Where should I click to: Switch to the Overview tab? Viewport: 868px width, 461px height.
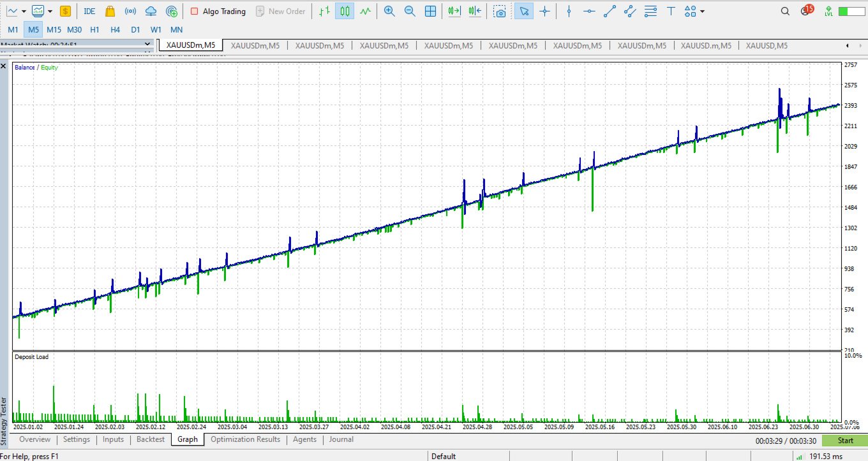[x=34, y=439]
